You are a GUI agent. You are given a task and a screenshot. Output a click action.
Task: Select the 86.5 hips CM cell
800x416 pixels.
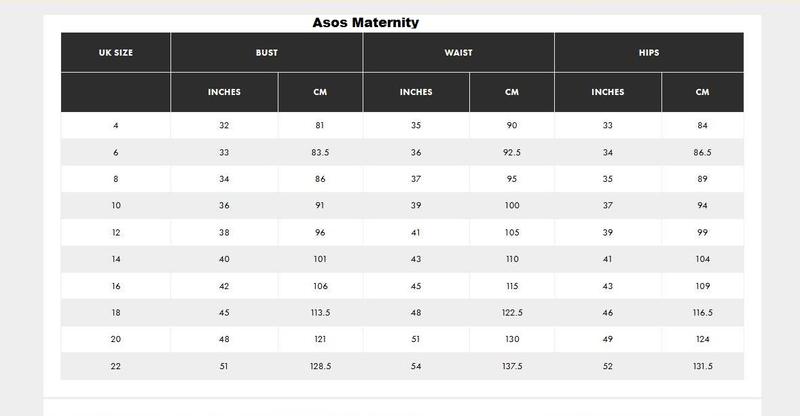(x=703, y=152)
